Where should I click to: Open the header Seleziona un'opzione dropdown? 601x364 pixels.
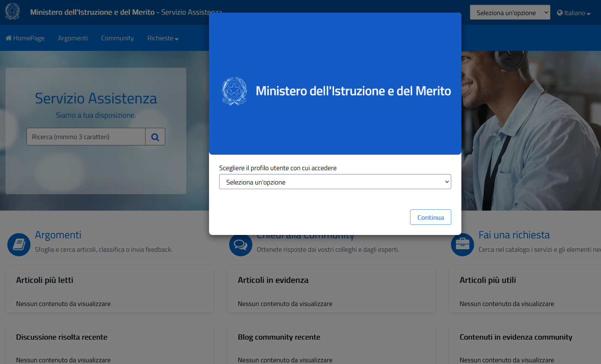click(x=510, y=13)
